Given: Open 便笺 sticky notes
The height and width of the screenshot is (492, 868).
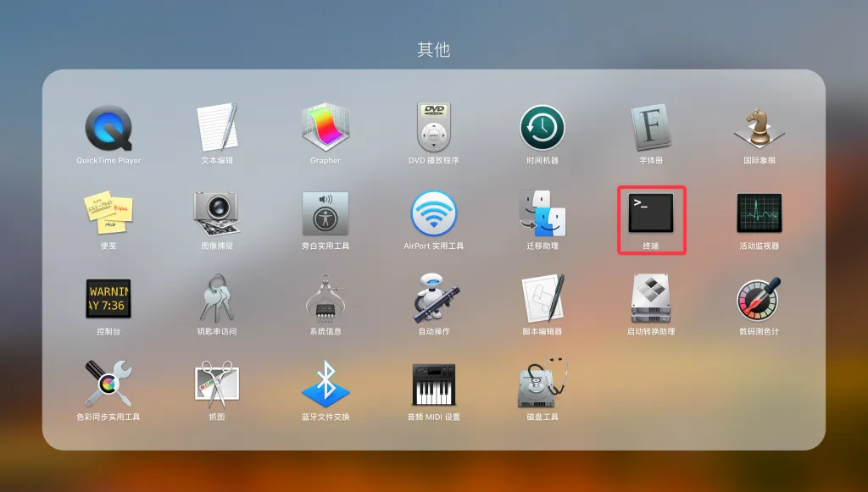Looking at the screenshot, I should (x=108, y=213).
